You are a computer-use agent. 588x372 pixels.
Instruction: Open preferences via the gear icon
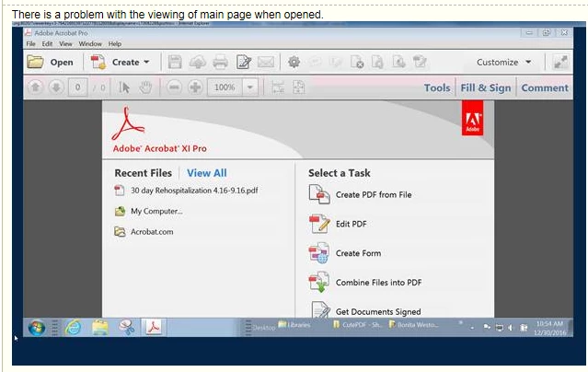pyautogui.click(x=294, y=62)
